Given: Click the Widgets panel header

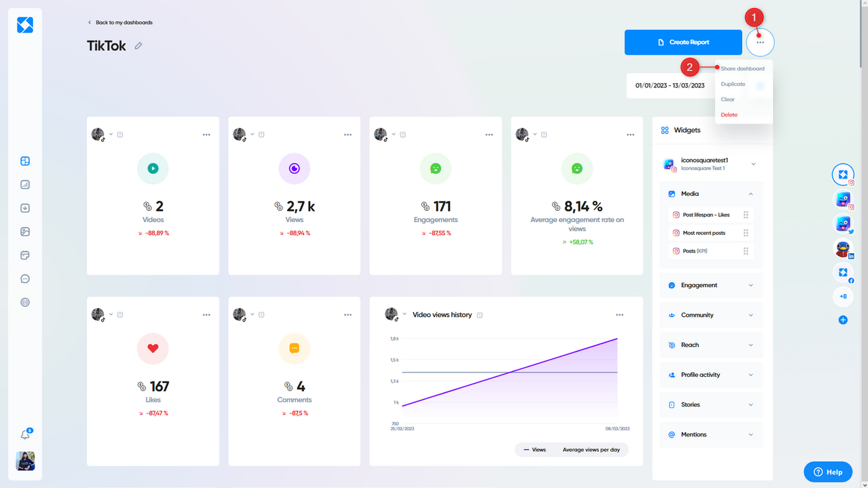Looking at the screenshot, I should (712, 130).
